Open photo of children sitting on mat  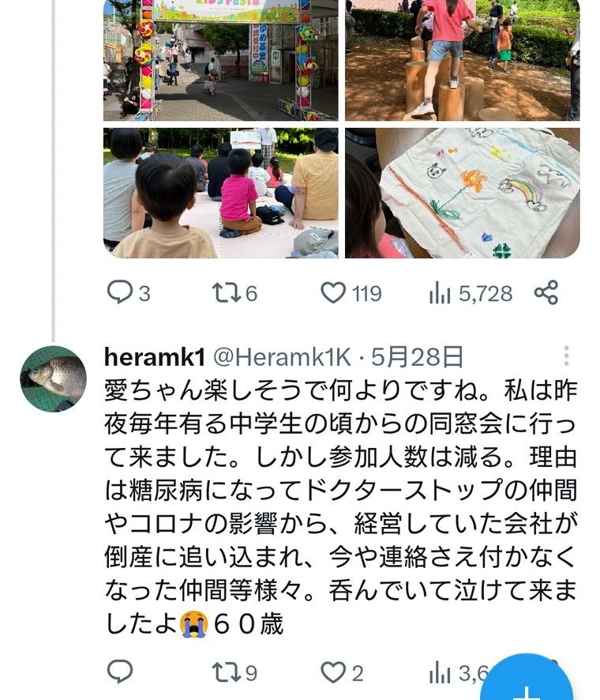coord(221,193)
